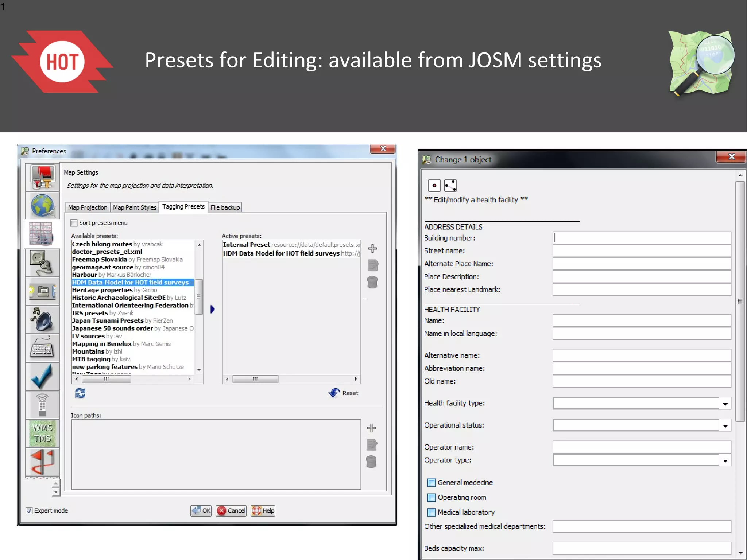This screenshot has width=747, height=560.
Task: Click the Place nearest Landmark field
Action: point(642,289)
